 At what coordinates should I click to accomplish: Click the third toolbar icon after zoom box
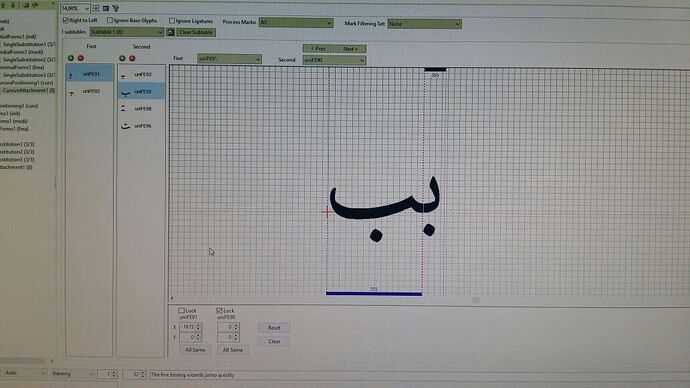tap(116, 8)
